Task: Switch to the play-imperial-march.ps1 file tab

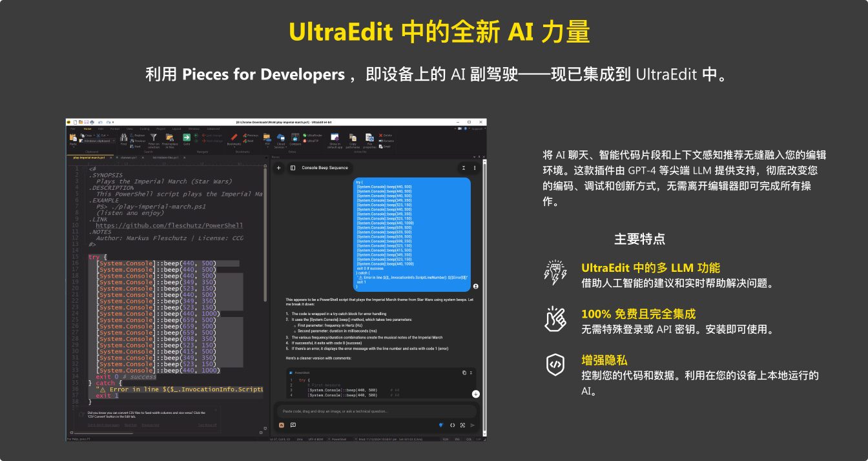Action: (x=89, y=158)
